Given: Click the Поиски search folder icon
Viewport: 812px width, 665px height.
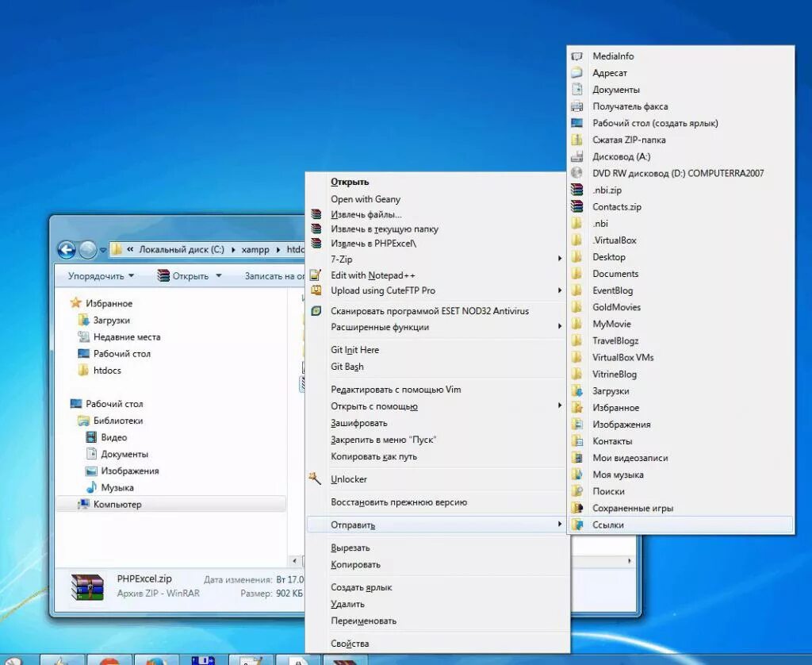Looking at the screenshot, I should click(x=577, y=491).
